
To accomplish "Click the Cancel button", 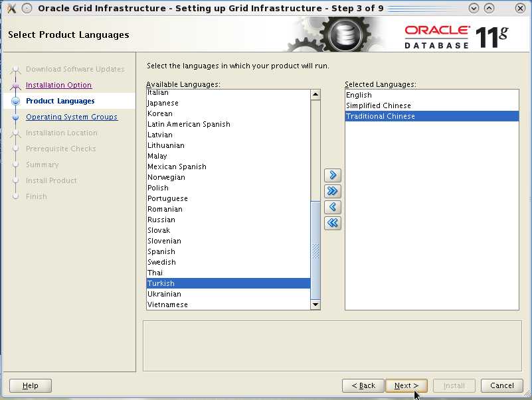I will point(502,385).
